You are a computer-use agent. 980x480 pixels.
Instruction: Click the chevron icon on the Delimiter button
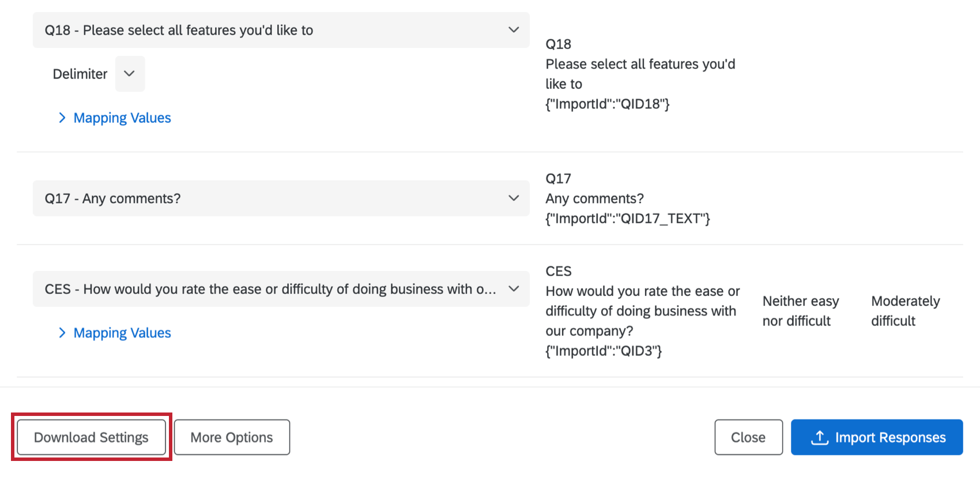click(x=130, y=74)
